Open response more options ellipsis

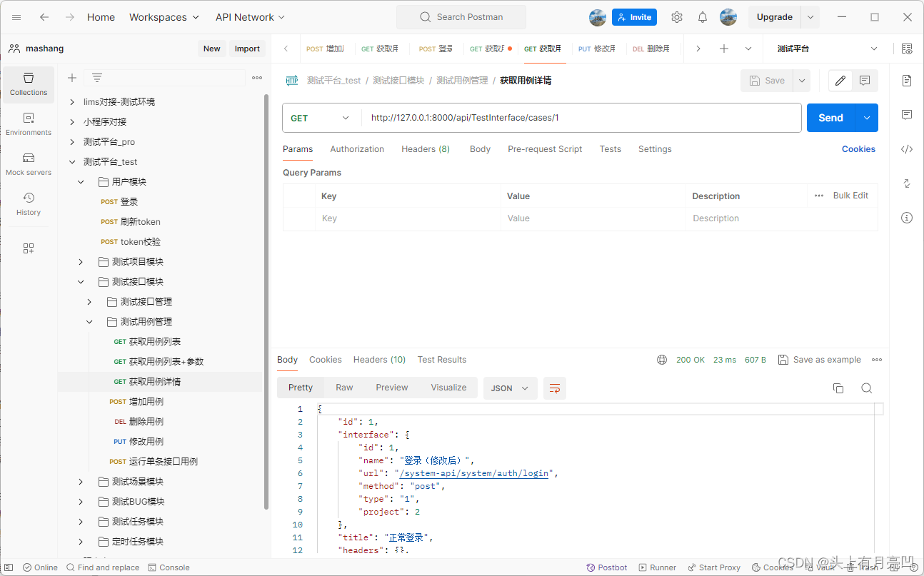coord(877,360)
